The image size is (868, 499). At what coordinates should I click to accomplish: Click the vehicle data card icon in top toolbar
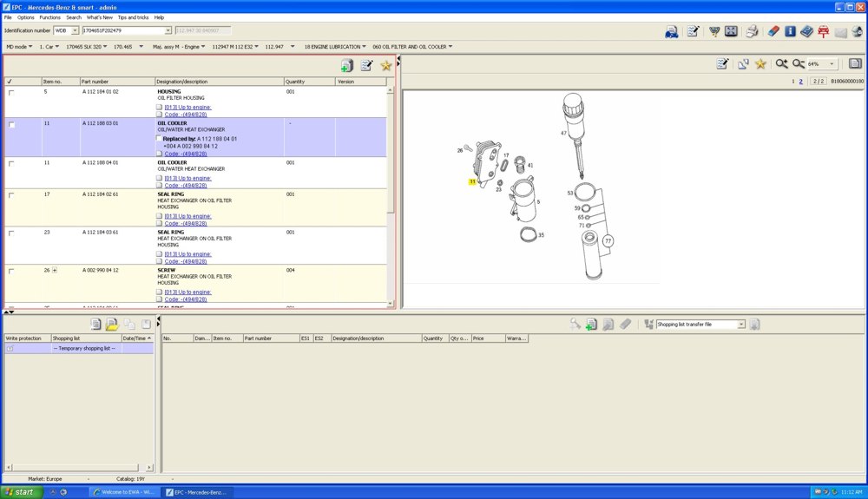[x=672, y=31]
